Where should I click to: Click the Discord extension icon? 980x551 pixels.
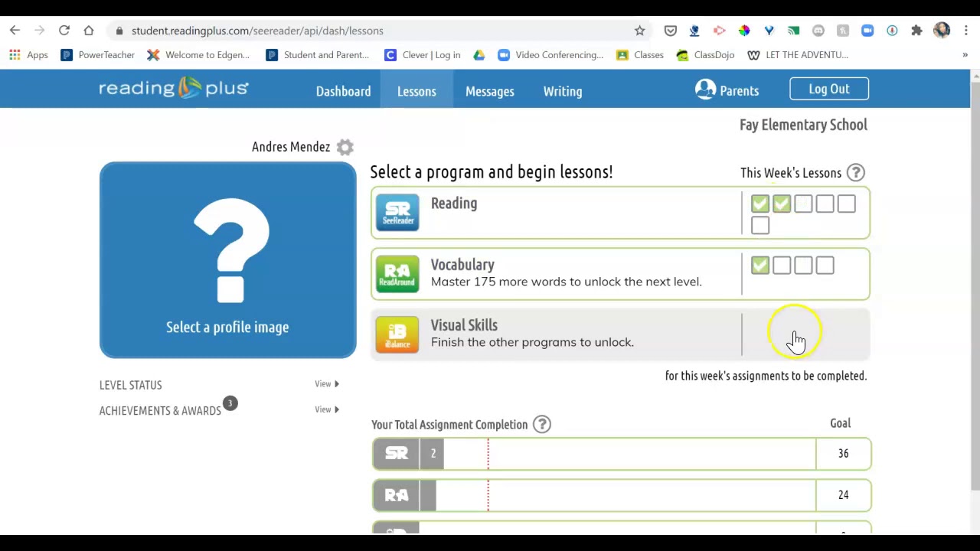tap(818, 31)
